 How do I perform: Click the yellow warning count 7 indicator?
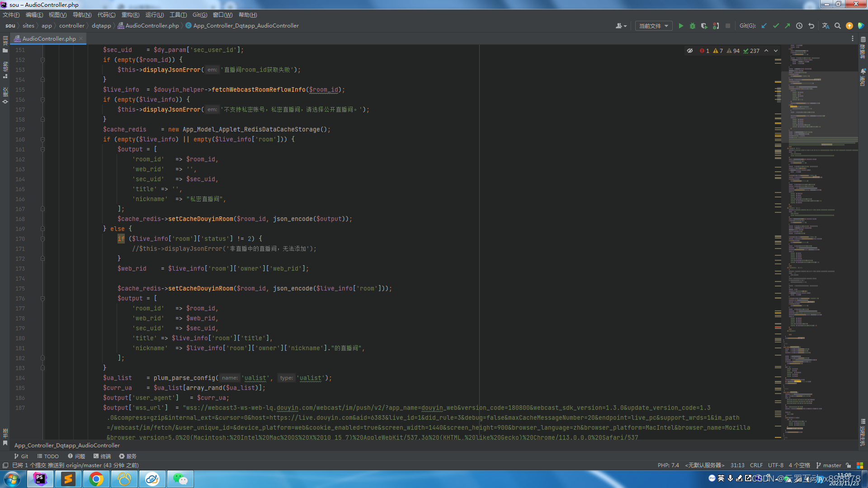tap(718, 51)
